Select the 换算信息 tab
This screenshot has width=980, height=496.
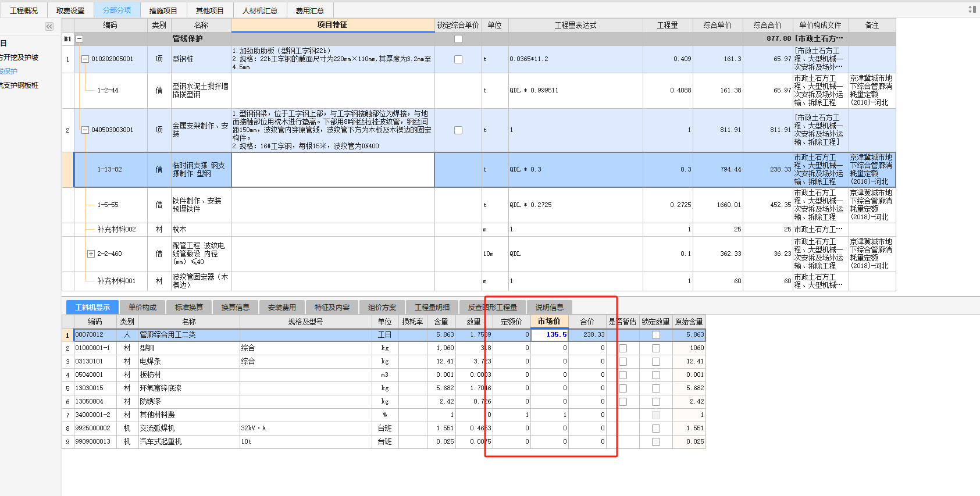[236, 307]
